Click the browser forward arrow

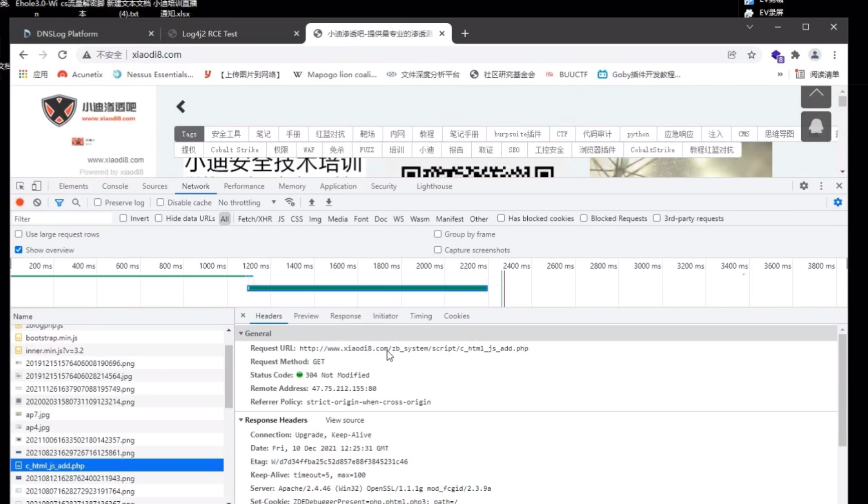pyautogui.click(x=43, y=55)
